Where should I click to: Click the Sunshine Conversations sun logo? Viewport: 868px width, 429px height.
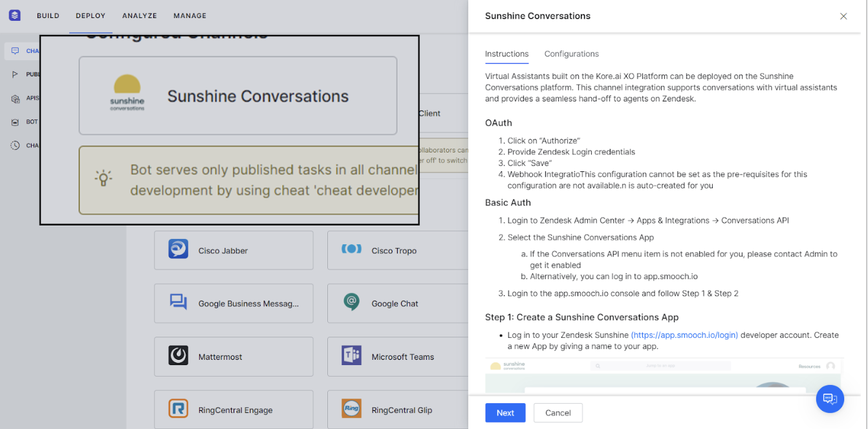(x=127, y=93)
